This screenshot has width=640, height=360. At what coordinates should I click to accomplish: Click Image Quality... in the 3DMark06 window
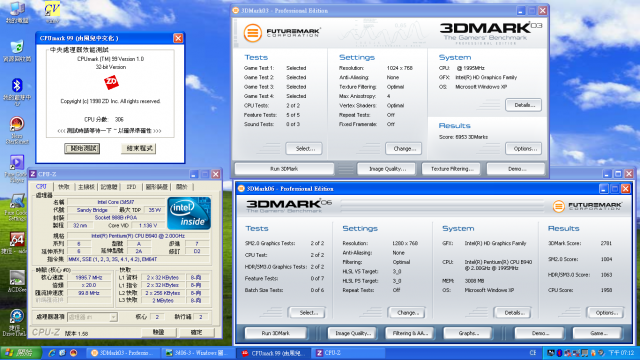pyautogui.click(x=352, y=333)
